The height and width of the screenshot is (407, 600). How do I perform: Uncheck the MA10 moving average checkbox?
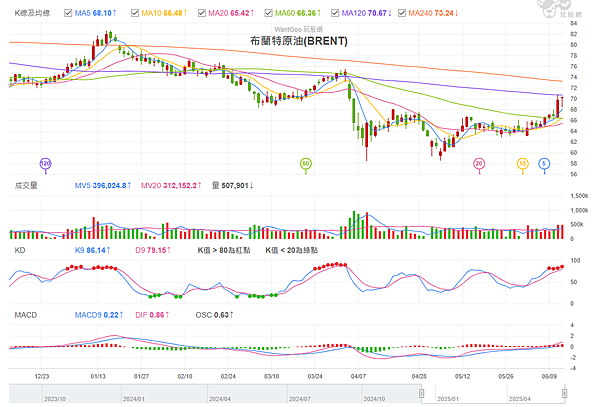135,13
